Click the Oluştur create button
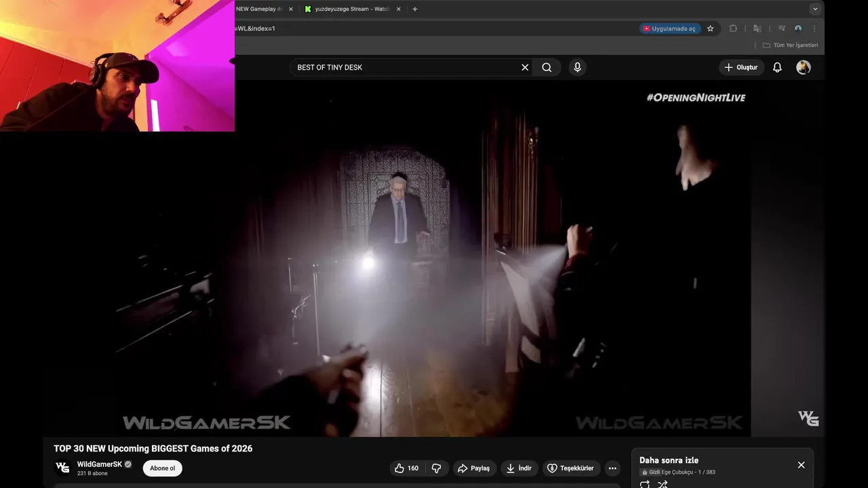This screenshot has width=868, height=488. click(x=741, y=67)
